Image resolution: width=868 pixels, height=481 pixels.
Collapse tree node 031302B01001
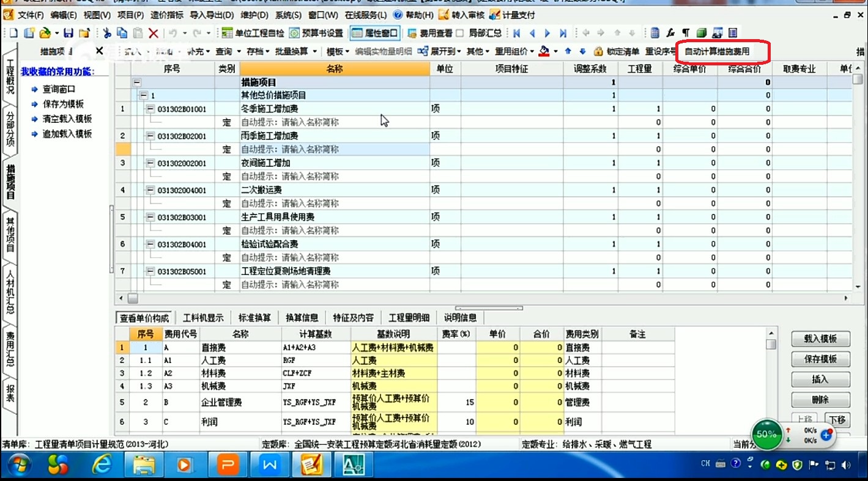point(150,109)
